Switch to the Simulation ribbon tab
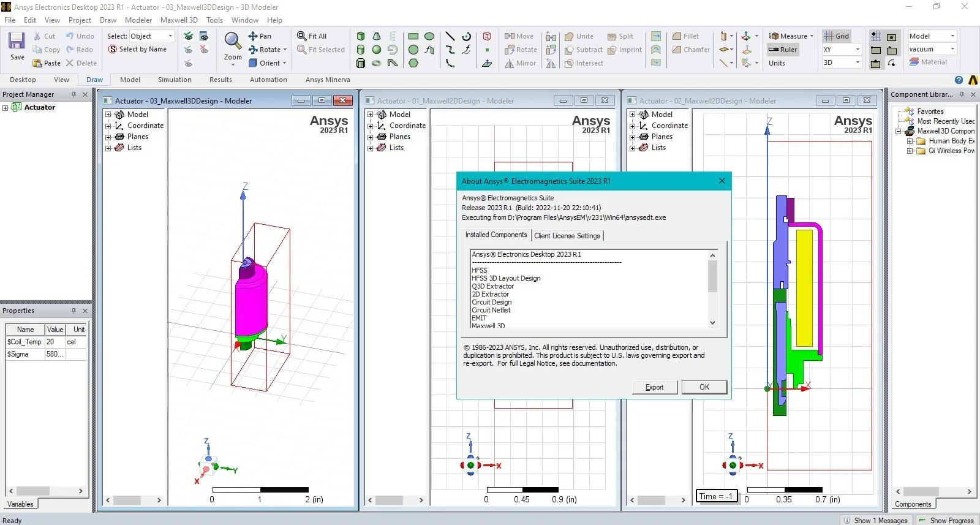980x525 pixels. [175, 80]
